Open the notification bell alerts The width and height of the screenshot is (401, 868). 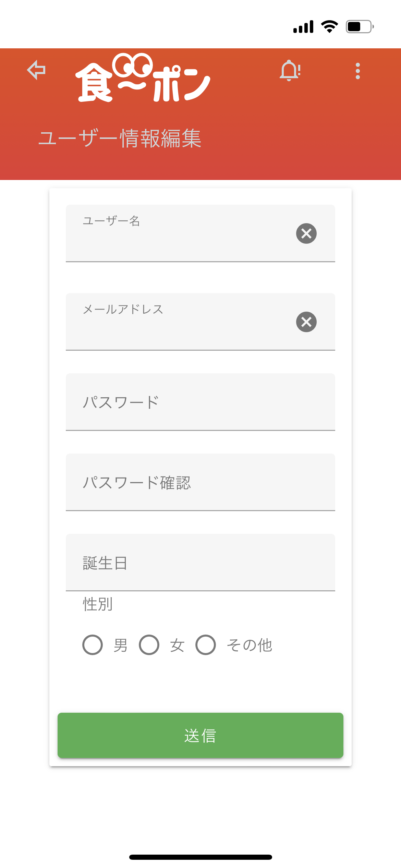coord(290,71)
